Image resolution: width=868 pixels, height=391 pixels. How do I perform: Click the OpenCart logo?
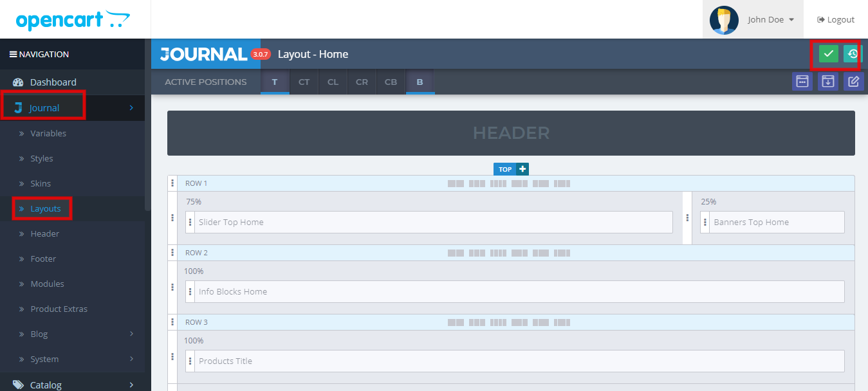[73, 20]
